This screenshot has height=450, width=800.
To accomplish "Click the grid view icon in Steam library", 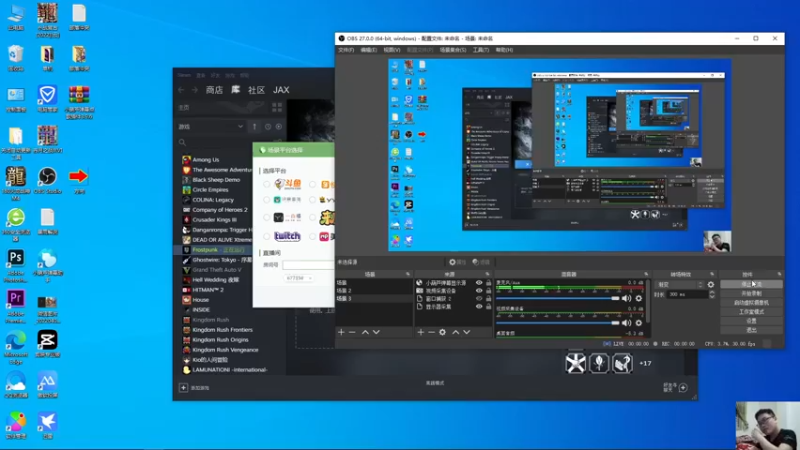I will tap(277, 107).
